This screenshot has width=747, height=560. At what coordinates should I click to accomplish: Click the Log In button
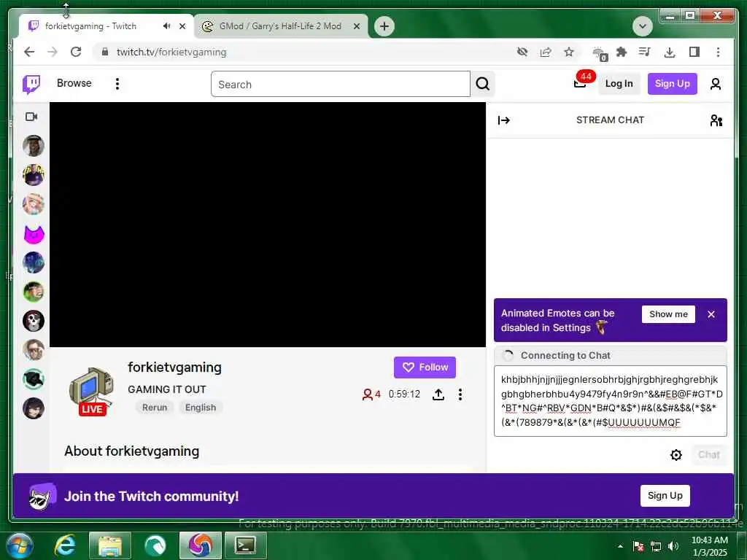619,84
